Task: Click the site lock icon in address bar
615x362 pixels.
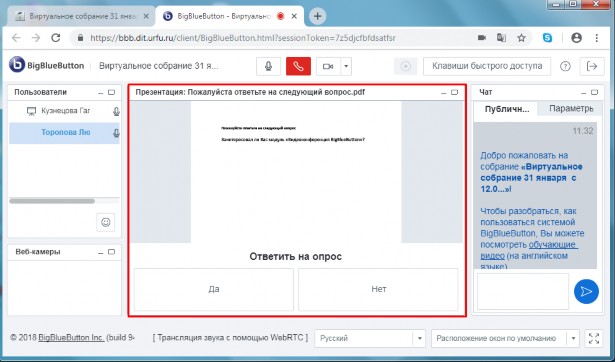Action: click(80, 38)
